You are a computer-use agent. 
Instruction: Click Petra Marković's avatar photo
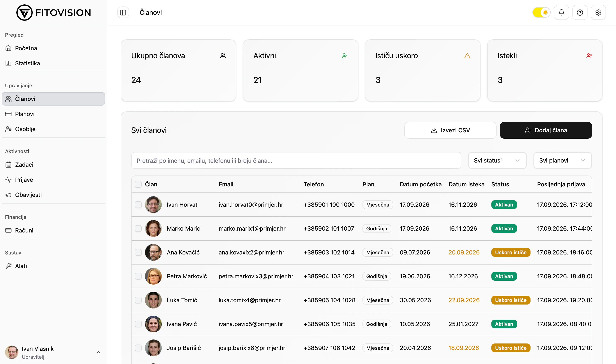[x=153, y=276]
